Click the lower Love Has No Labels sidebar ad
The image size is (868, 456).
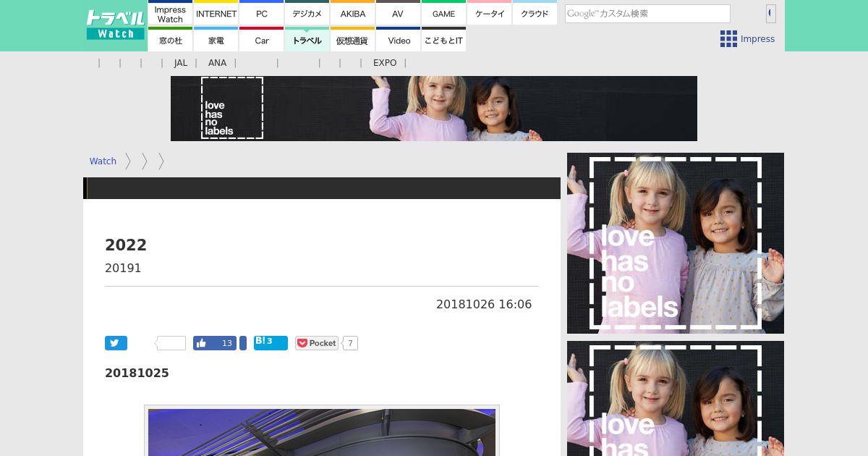coord(676,398)
